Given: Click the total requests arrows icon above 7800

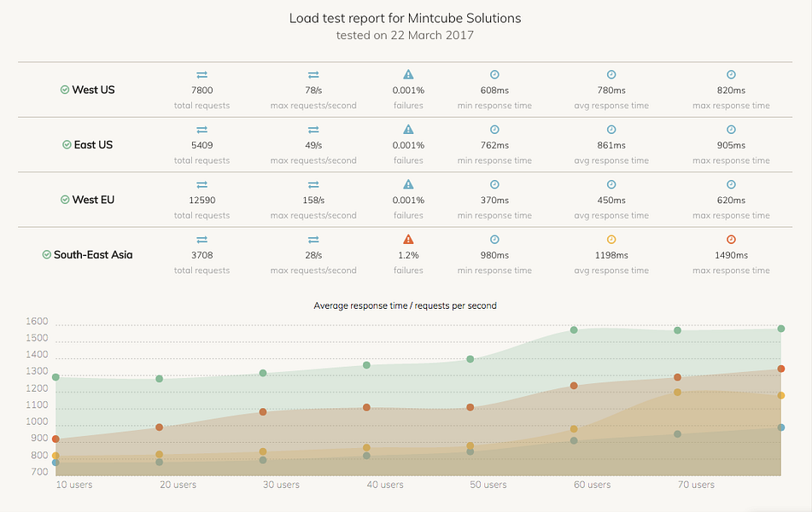Looking at the screenshot, I should tap(202, 74).
